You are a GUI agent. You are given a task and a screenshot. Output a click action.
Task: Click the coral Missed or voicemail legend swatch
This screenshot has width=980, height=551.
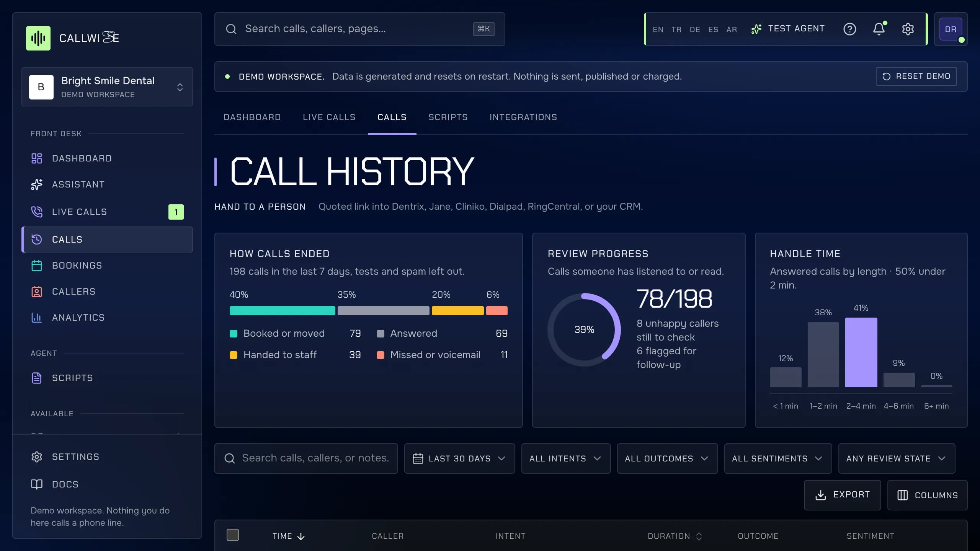381,355
